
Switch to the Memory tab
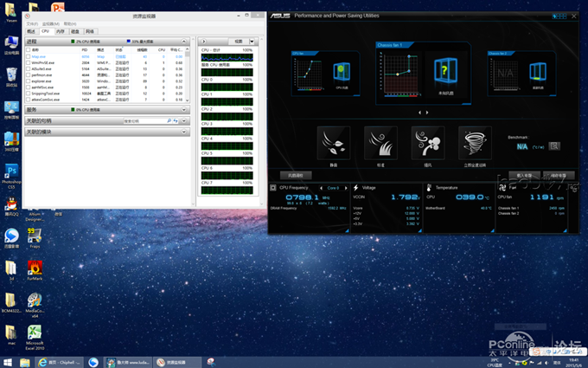pos(60,31)
